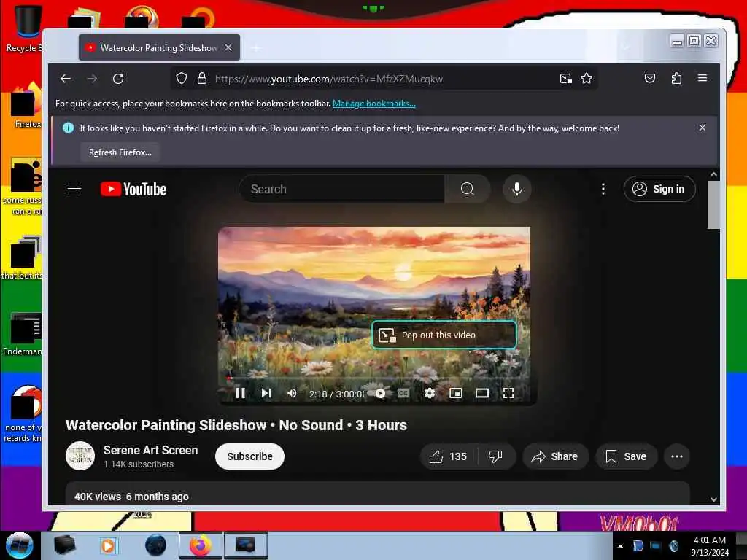Start voice search with microphone icon

517,189
